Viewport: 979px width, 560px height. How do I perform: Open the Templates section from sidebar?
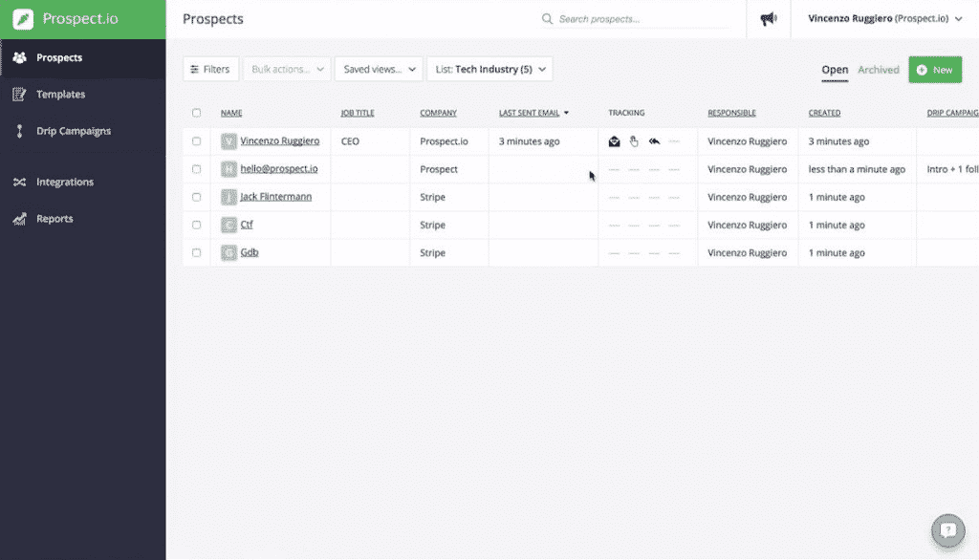pos(59,94)
